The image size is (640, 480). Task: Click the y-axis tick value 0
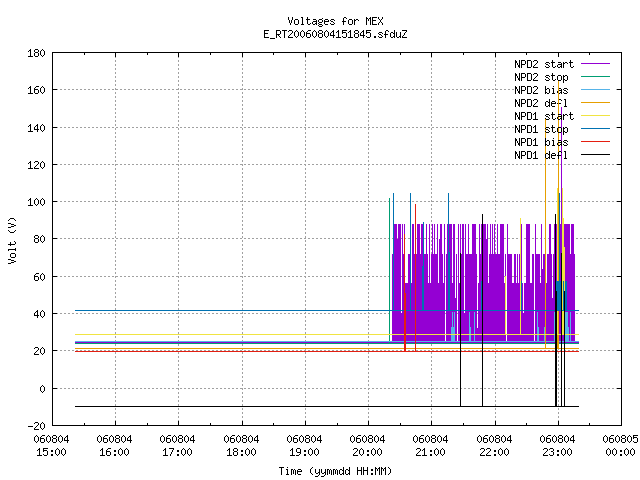(x=42, y=389)
